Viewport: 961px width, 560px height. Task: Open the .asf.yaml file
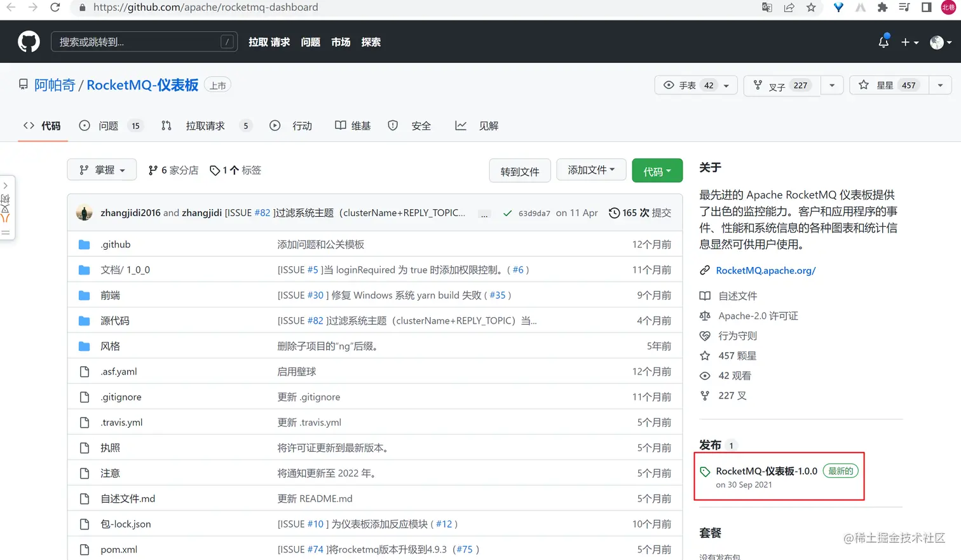119,372
